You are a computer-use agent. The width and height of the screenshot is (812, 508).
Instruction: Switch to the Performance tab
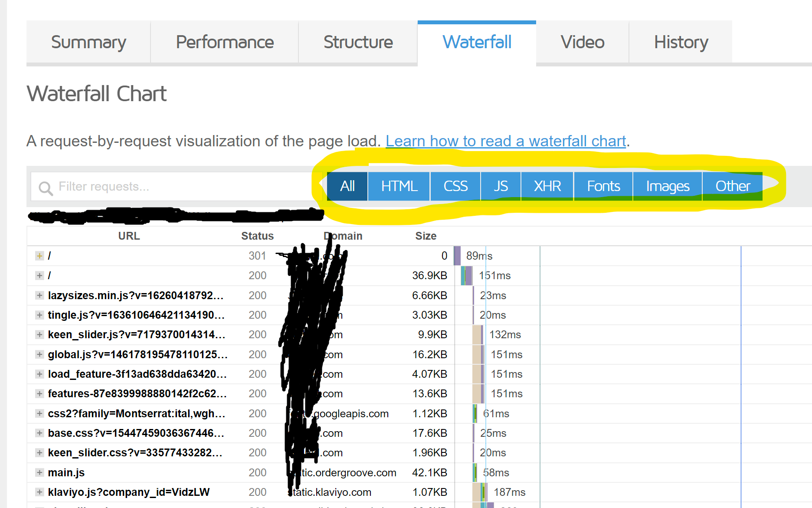(x=225, y=42)
